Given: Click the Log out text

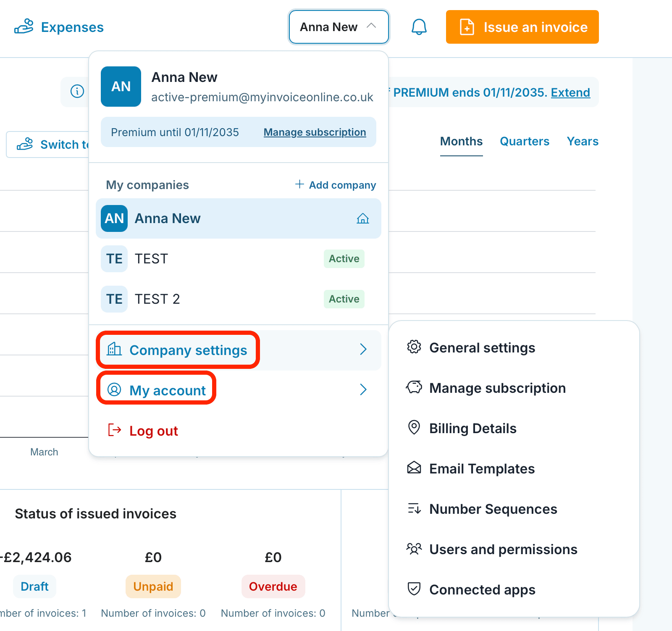Looking at the screenshot, I should click(154, 431).
